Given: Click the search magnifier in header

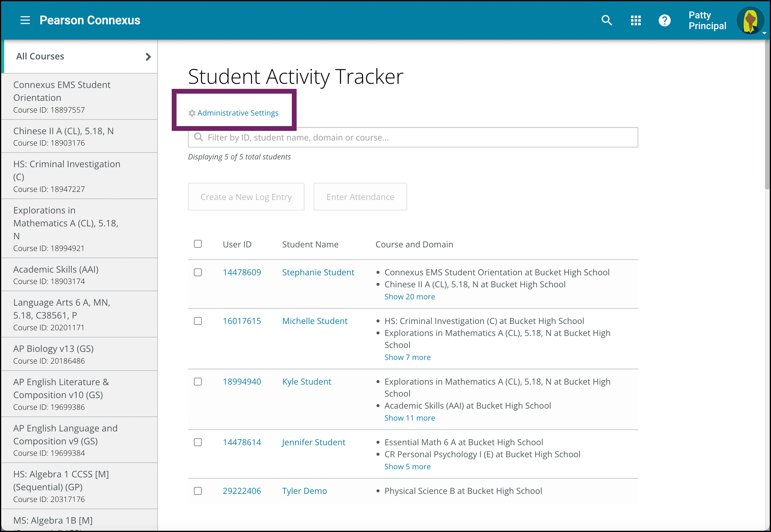Looking at the screenshot, I should (606, 20).
